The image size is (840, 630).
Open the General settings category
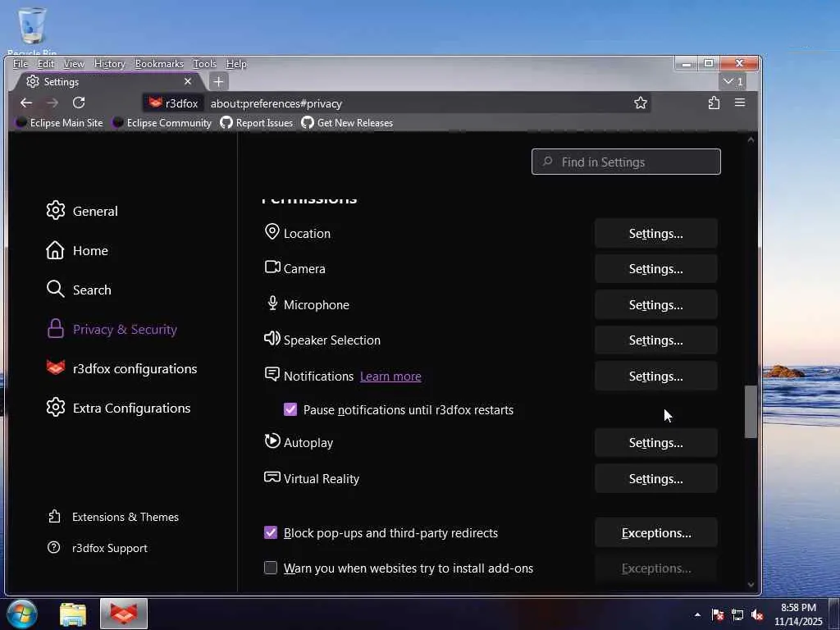click(82, 211)
